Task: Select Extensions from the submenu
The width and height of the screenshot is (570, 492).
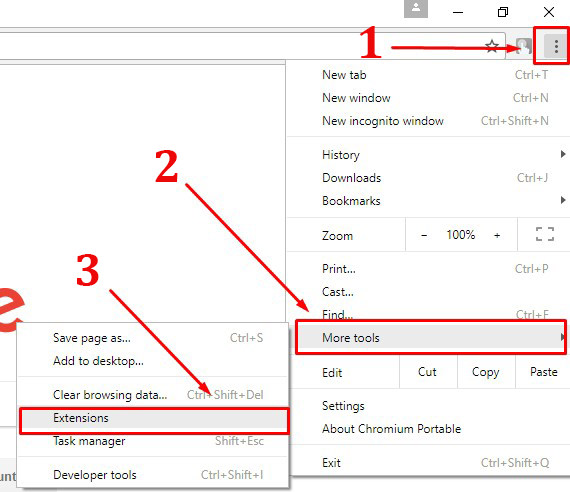Action: (154, 418)
